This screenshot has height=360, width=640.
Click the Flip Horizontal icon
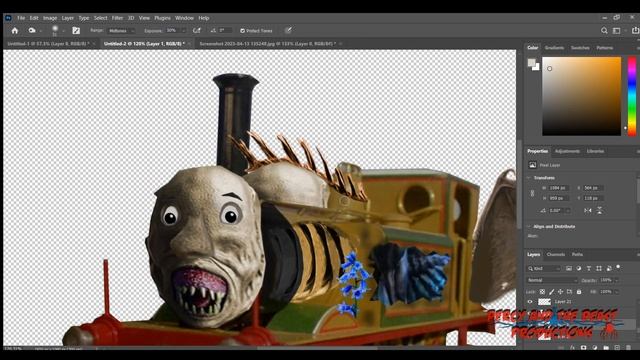pos(587,211)
